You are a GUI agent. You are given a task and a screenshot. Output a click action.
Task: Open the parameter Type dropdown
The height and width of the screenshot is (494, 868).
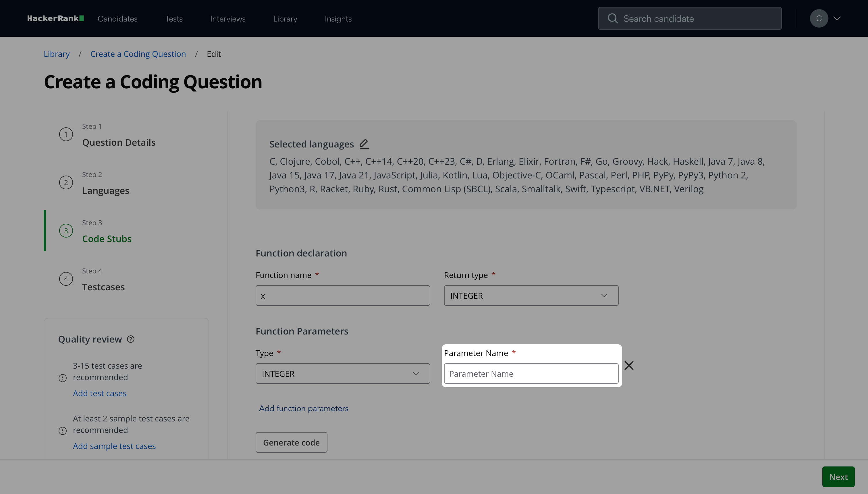point(342,374)
